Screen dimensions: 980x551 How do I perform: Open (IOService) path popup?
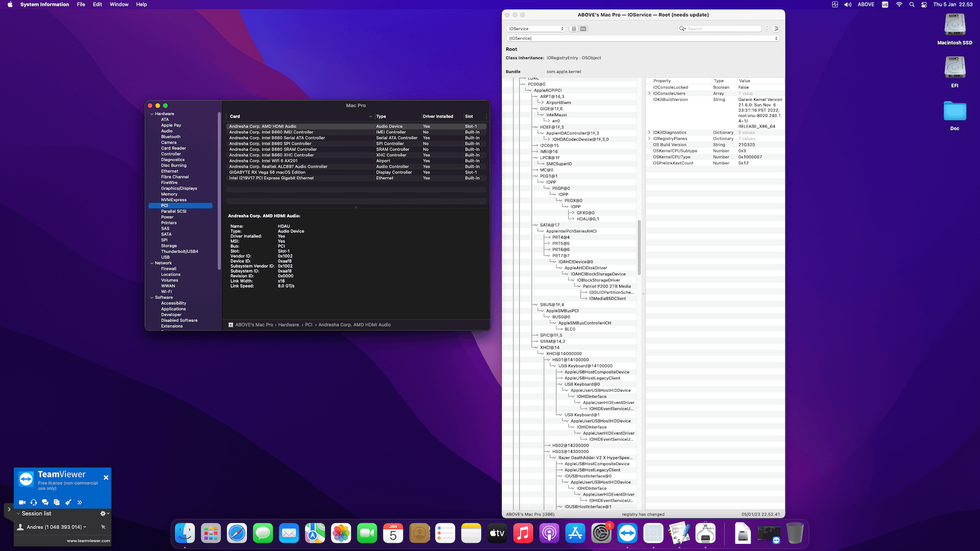click(643, 38)
